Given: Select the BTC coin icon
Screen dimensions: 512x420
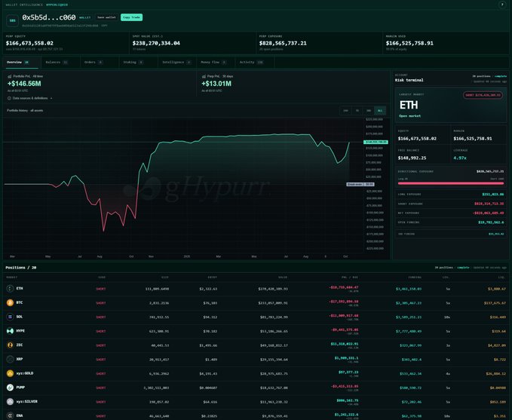Looking at the screenshot, I should [10, 302].
